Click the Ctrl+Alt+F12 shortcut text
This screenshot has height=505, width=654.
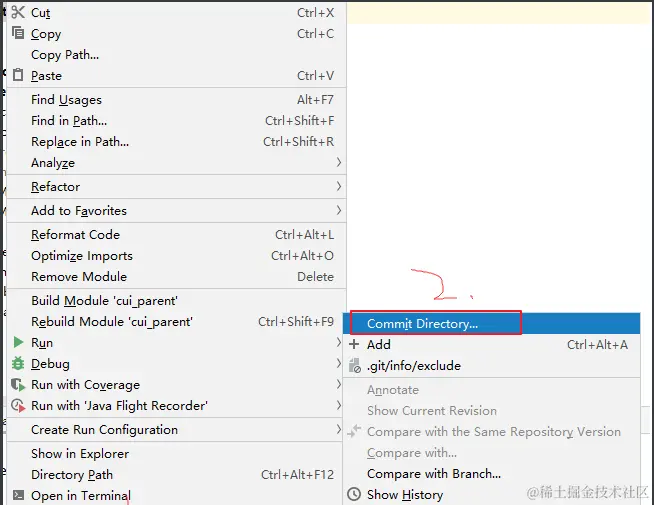point(297,475)
